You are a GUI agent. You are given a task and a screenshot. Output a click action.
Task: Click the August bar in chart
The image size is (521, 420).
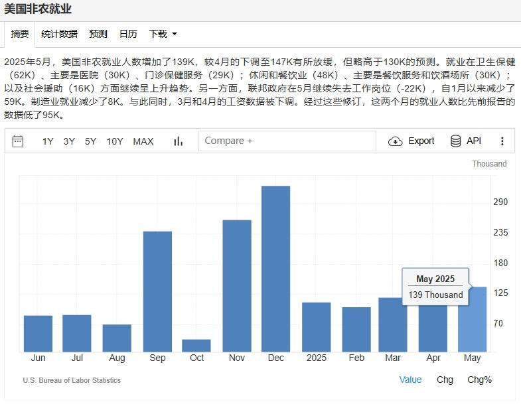pyautogui.click(x=117, y=338)
